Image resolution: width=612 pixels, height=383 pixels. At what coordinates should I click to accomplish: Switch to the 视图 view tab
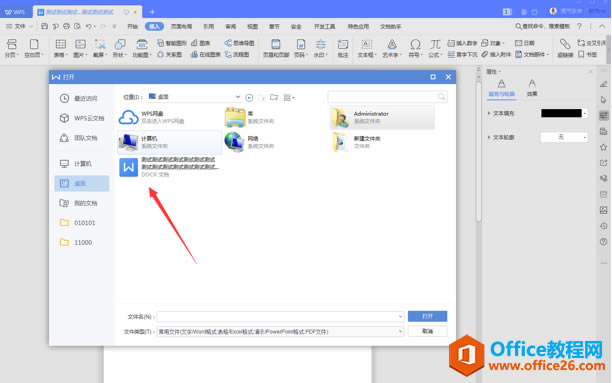252,26
